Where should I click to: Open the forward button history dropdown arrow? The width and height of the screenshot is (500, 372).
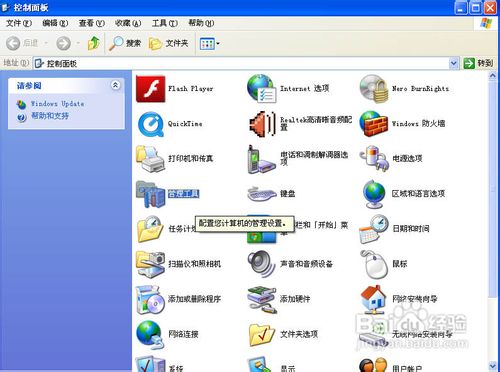(x=78, y=43)
